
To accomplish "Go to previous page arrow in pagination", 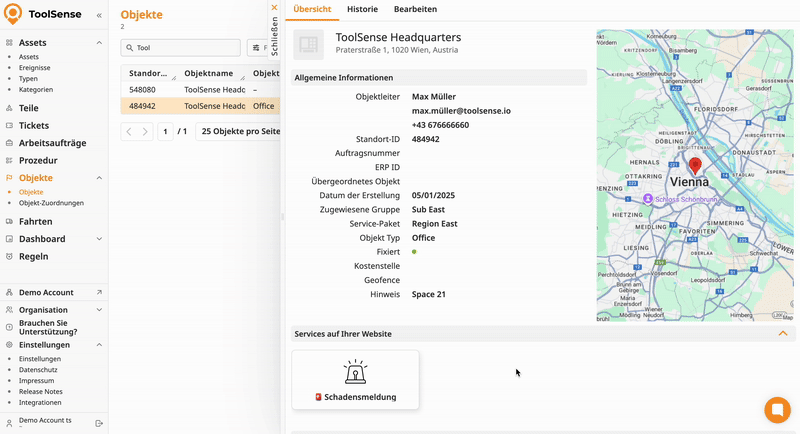I will tap(129, 132).
